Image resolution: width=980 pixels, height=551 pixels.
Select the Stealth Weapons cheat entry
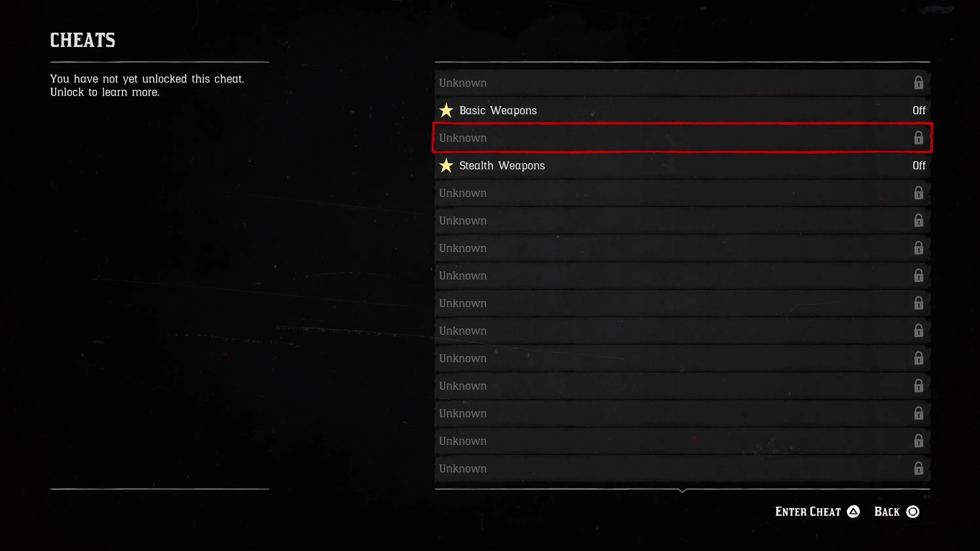pyautogui.click(x=682, y=165)
